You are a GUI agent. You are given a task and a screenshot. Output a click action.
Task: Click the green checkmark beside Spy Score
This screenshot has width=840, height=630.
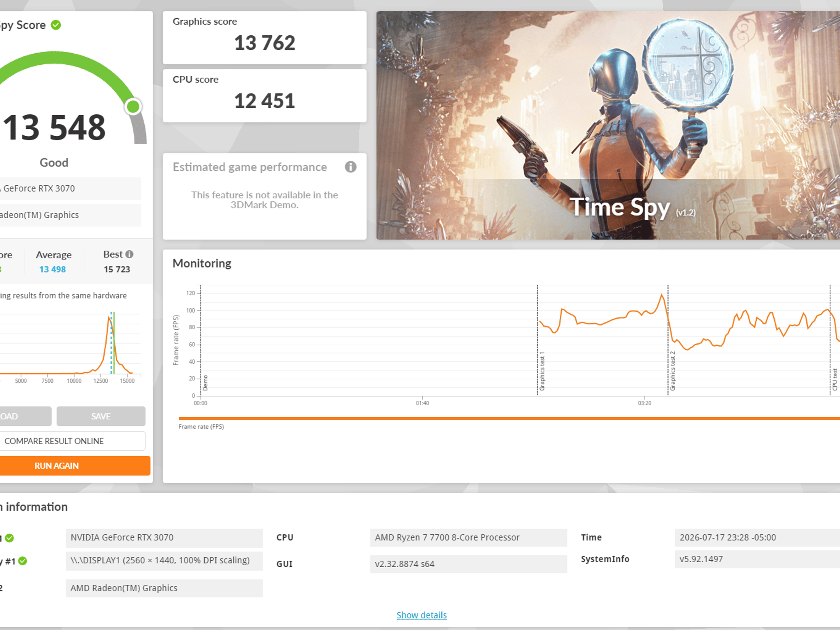click(56, 25)
